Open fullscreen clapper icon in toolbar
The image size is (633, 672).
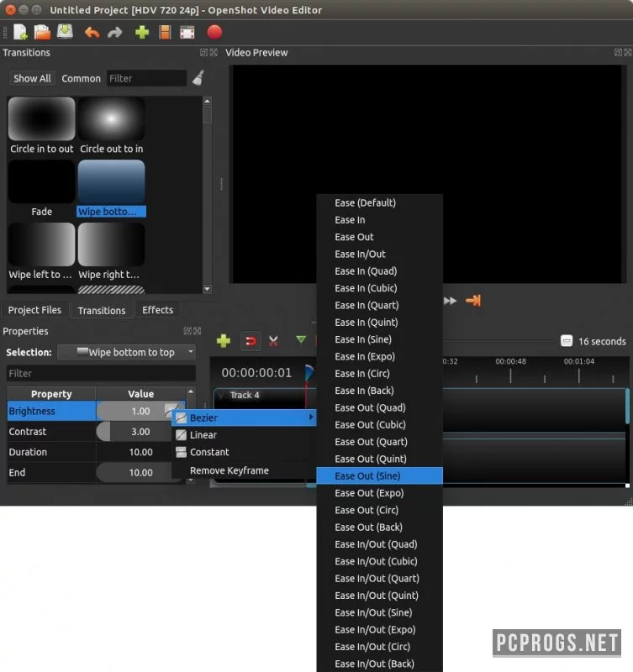click(x=187, y=33)
